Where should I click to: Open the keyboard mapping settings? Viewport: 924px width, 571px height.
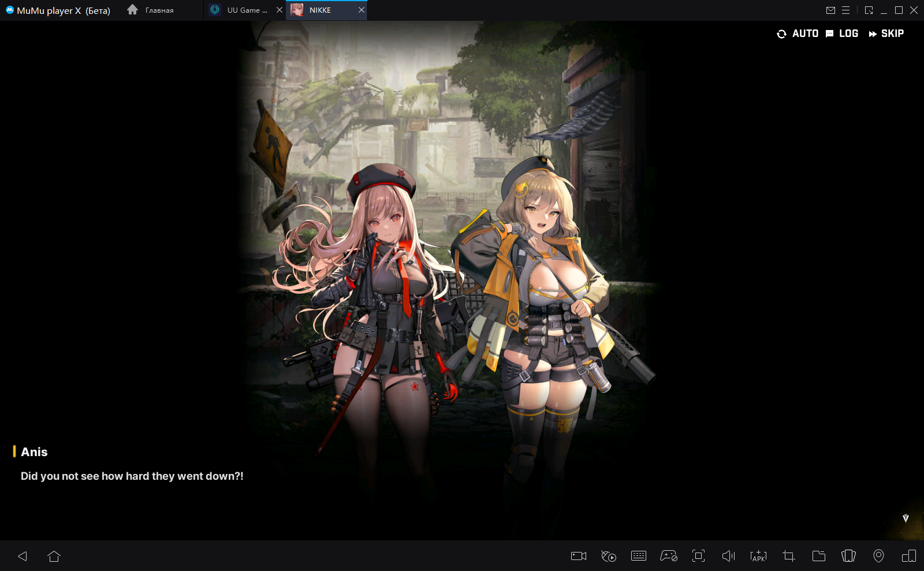tap(639, 556)
